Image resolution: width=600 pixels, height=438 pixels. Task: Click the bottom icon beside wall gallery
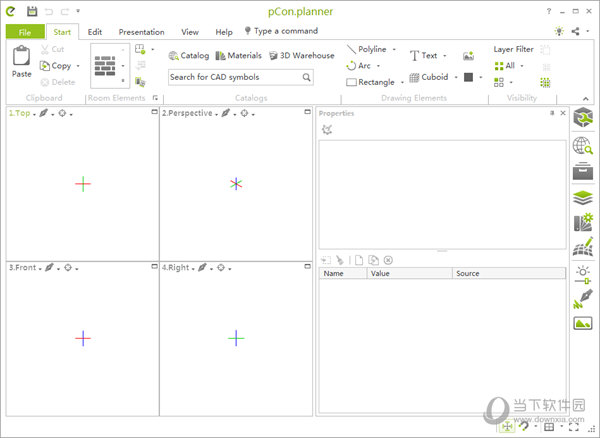[140, 82]
